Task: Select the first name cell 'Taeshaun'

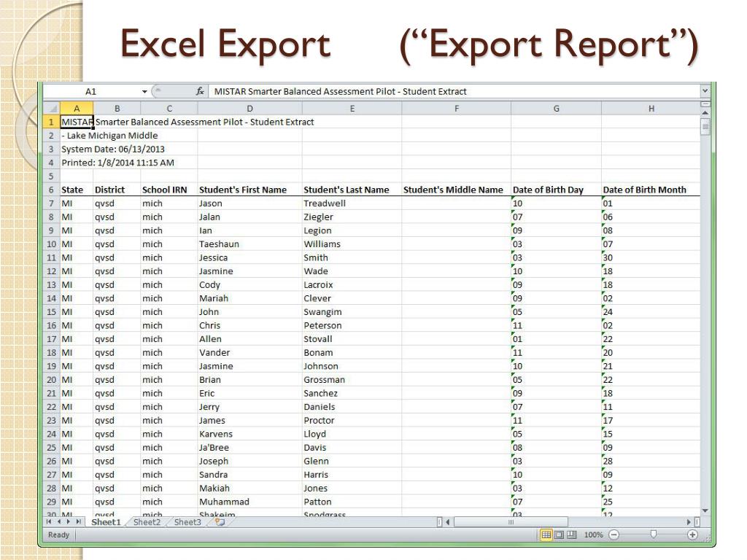Action: pyautogui.click(x=249, y=244)
